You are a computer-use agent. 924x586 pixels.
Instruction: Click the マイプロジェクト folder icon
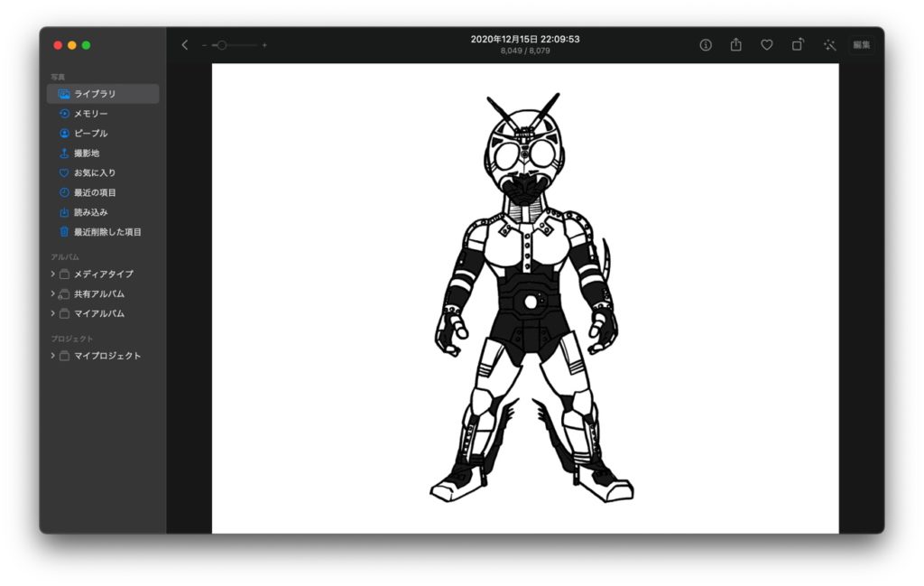pos(64,356)
